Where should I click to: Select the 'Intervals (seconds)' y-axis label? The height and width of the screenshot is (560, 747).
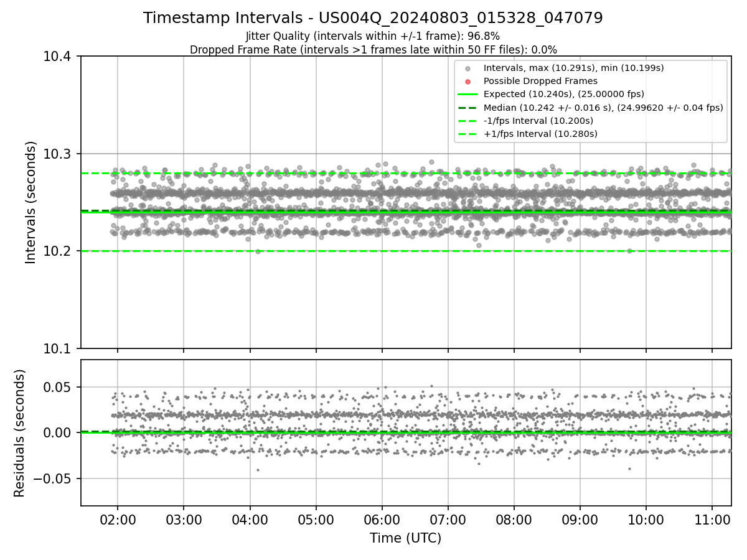click(31, 202)
